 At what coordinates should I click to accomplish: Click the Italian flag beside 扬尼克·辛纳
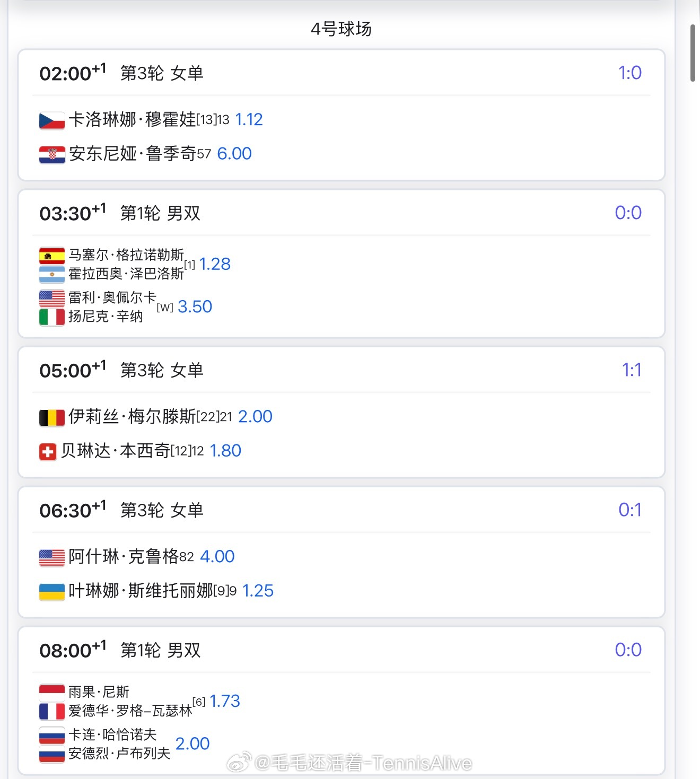(x=52, y=317)
